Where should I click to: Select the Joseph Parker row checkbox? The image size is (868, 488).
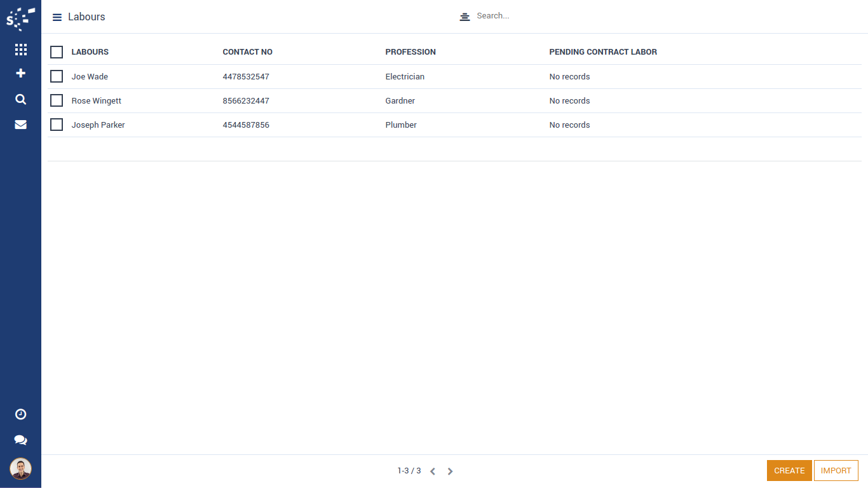click(57, 125)
